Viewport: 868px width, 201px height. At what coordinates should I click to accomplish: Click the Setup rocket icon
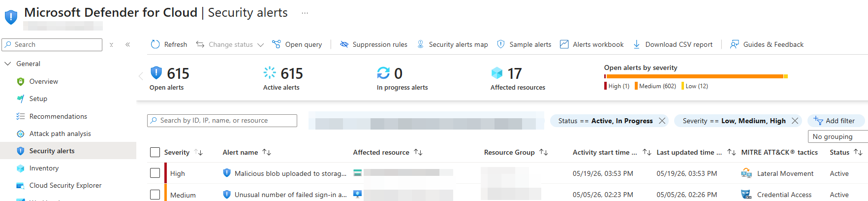click(20, 99)
